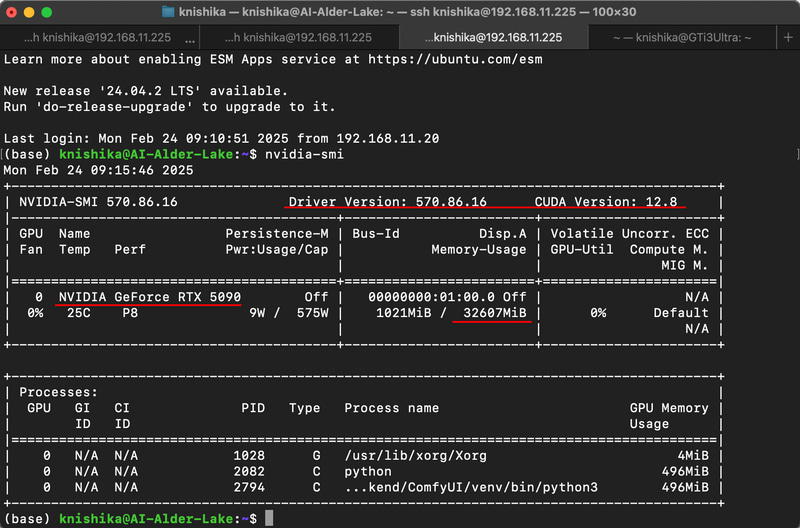Click the 575W power cap value
The height and width of the screenshot is (528, 800).
click(312, 312)
